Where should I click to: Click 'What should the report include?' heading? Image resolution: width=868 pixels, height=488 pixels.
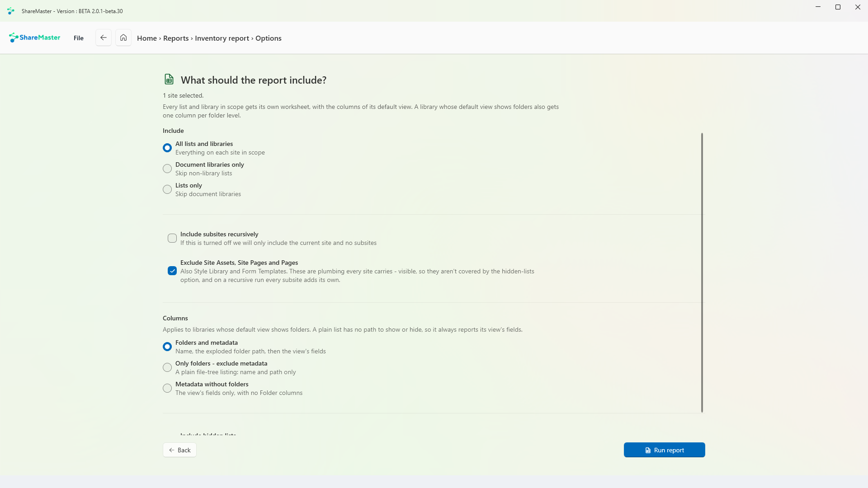[254, 80]
